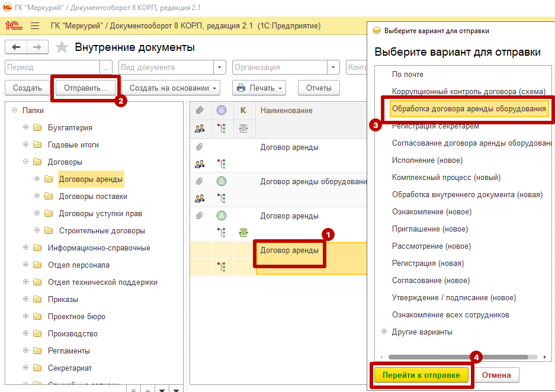Click the K column header
This screenshot has width=555, height=392.
(x=243, y=110)
